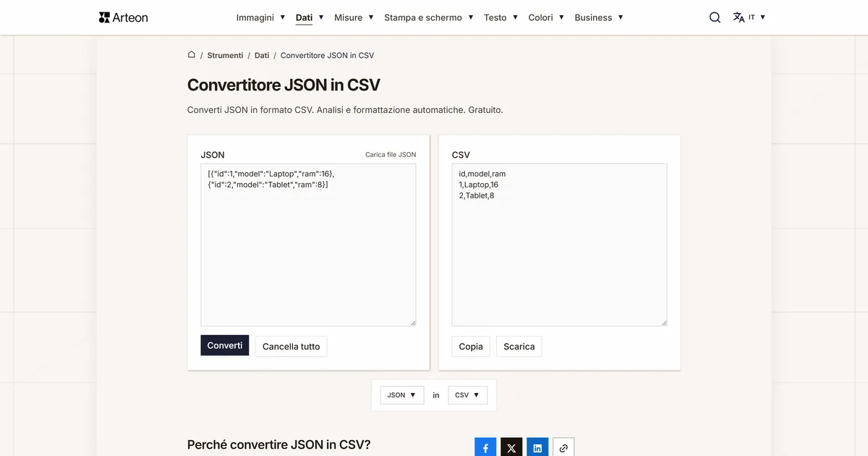Open the Colori menu
Image resolution: width=868 pixels, height=456 pixels.
[x=540, y=17]
